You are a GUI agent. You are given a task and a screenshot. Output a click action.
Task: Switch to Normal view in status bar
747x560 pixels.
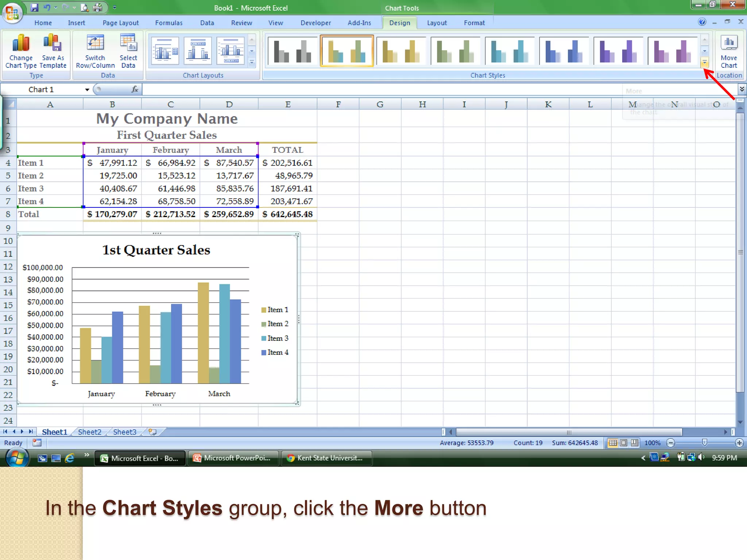coord(613,443)
